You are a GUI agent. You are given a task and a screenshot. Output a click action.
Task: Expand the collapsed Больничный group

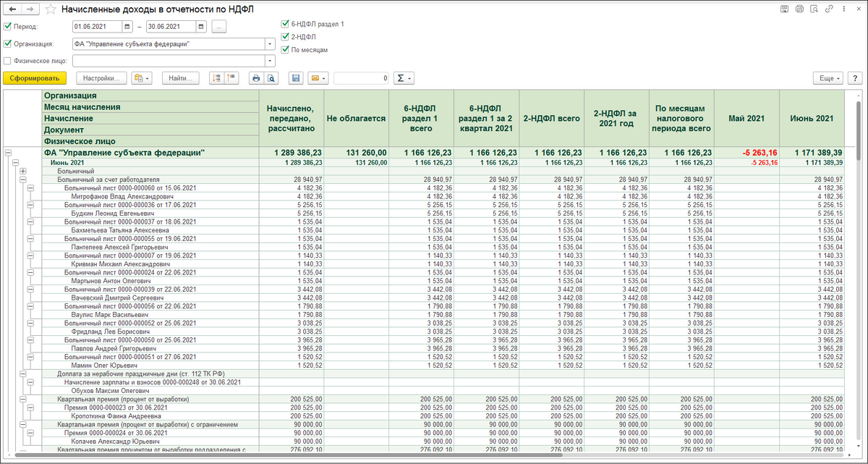click(x=22, y=172)
